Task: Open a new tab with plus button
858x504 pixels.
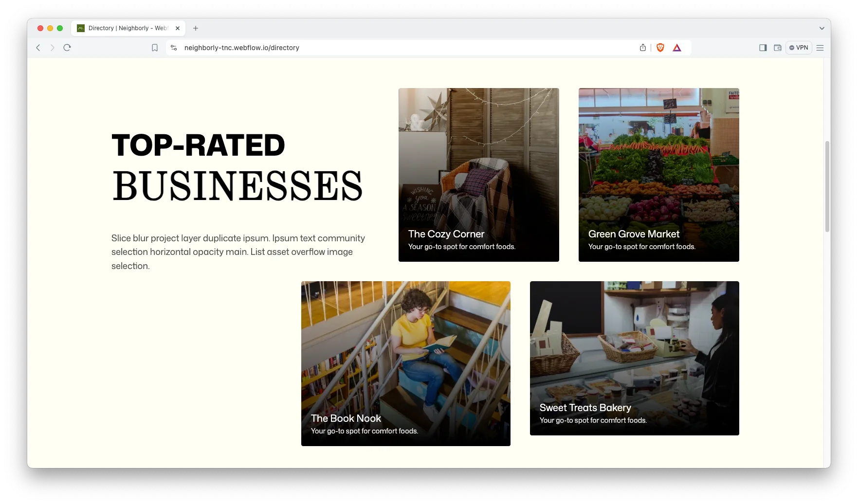Action: pos(196,28)
